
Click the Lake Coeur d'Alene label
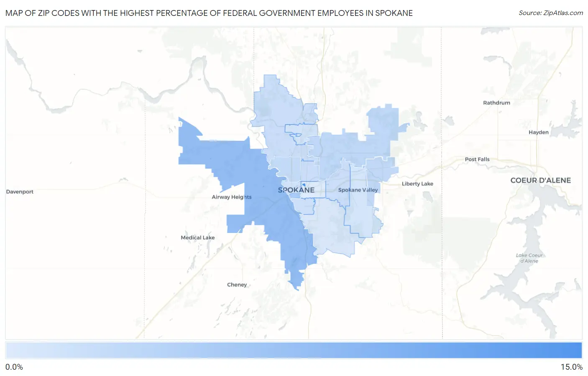(529, 258)
